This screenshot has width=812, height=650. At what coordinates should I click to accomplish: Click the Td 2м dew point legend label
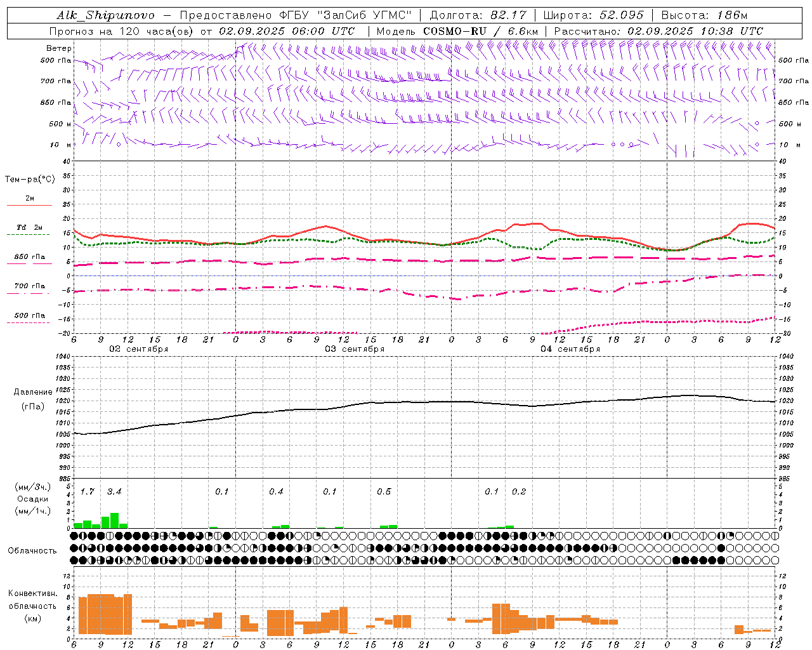point(29,227)
